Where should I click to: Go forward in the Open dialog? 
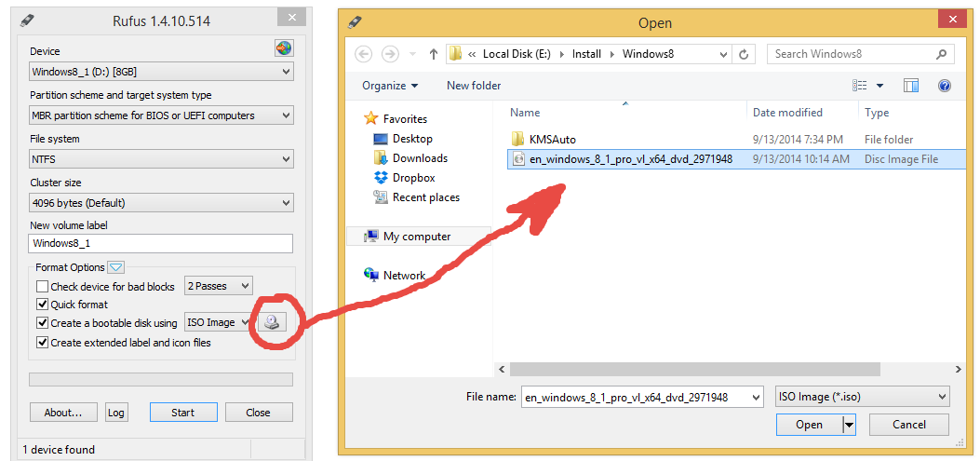tap(390, 54)
